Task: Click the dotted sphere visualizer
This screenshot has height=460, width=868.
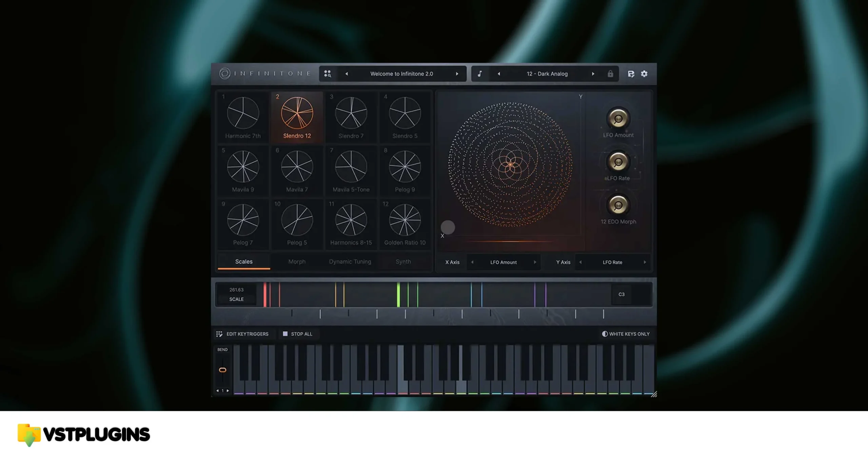Action: click(510, 165)
